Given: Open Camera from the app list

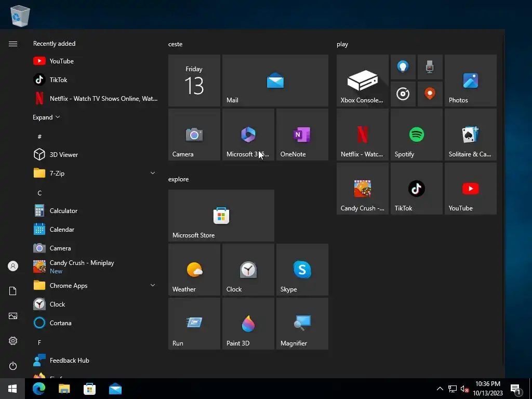Looking at the screenshot, I should click(95, 248).
